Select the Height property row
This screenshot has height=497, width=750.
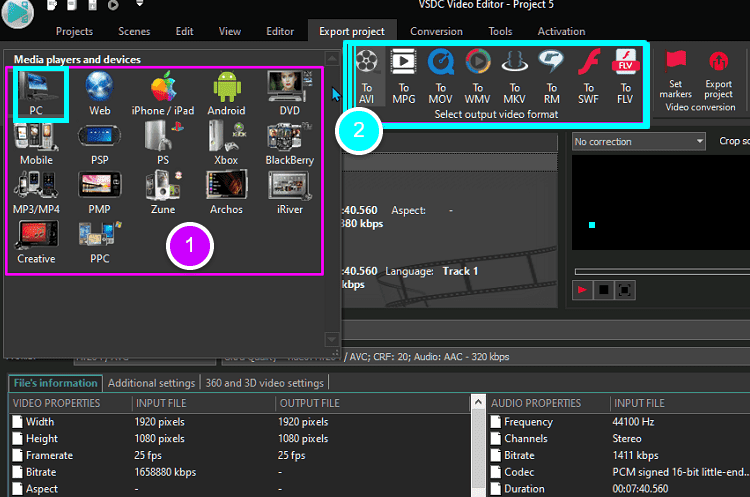[239, 439]
